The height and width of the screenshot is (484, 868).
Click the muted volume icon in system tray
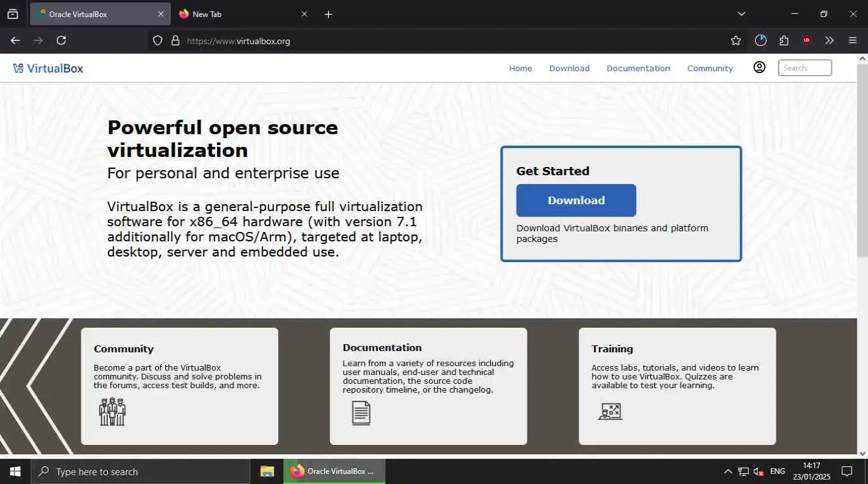click(x=759, y=471)
